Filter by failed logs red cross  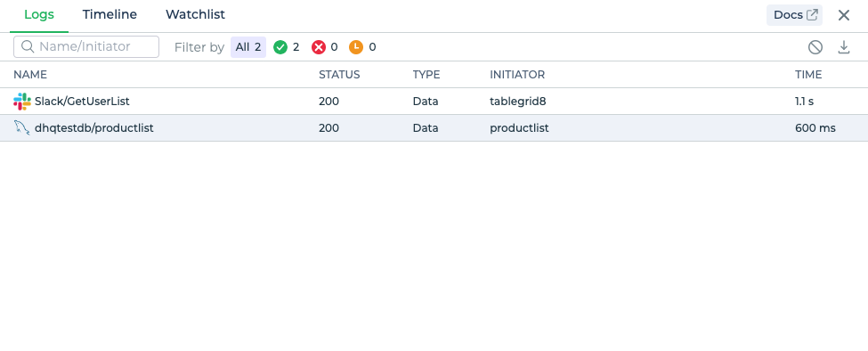coord(324,47)
